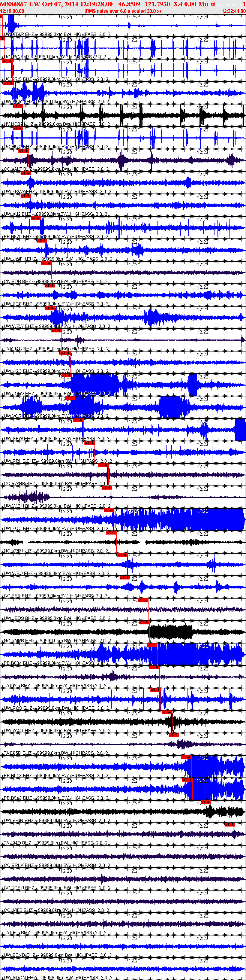The width and height of the screenshot is (246, 980).
Task: Click the end time label 12:22:44.00
Action: (x=233, y=11)
